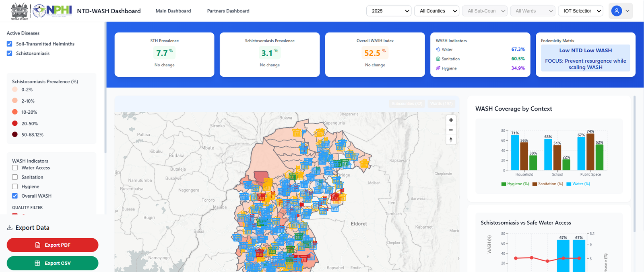The height and width of the screenshot is (272, 644).
Task: Switch to Partners Dashboard
Action: tap(228, 11)
